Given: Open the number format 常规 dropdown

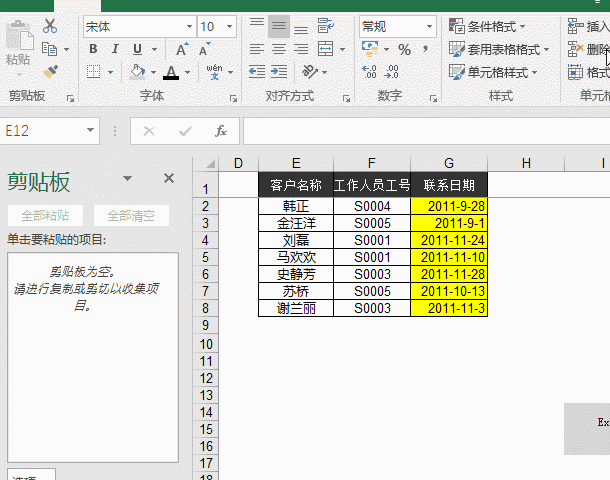Looking at the screenshot, I should 429,26.
